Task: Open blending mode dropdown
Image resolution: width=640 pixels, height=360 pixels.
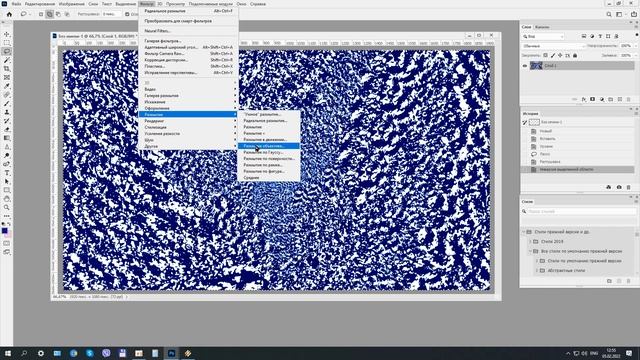Action: pos(553,46)
